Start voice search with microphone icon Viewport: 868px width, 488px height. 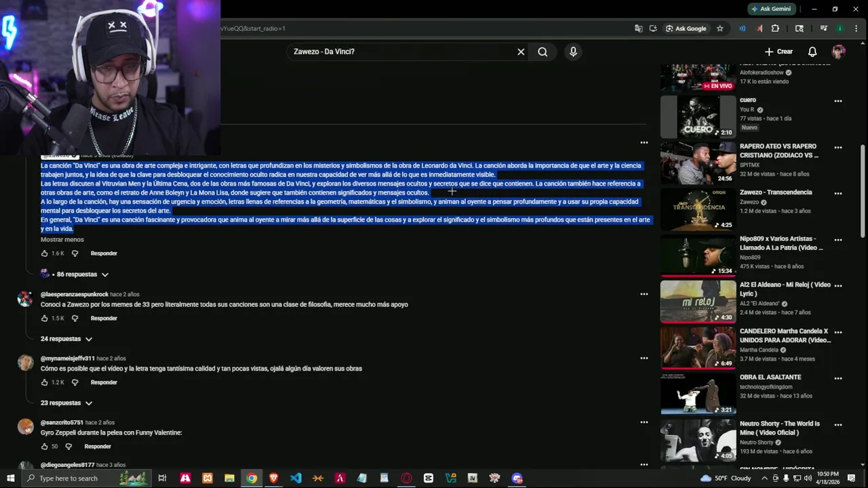tap(573, 52)
